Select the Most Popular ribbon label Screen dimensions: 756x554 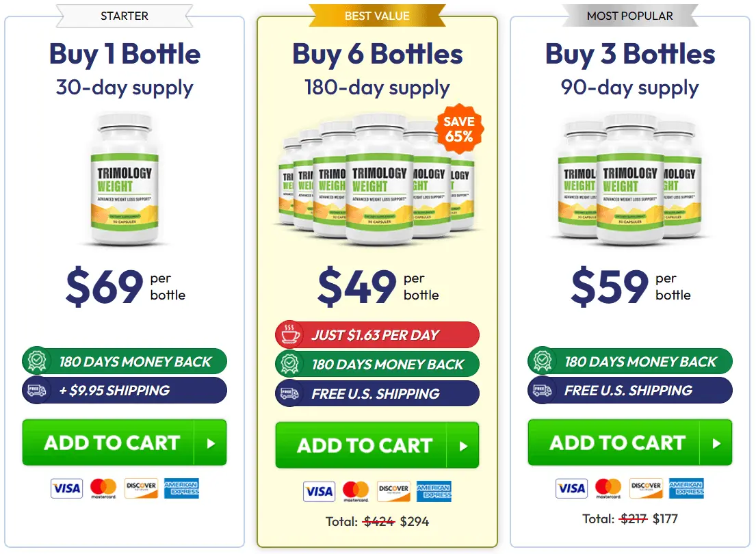(x=629, y=16)
